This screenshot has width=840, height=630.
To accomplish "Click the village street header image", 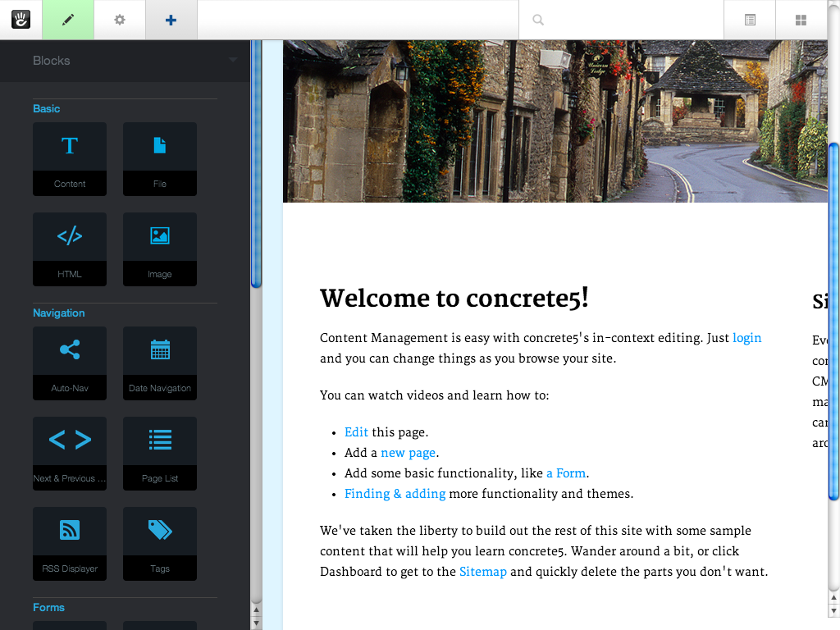I will tap(555, 121).
